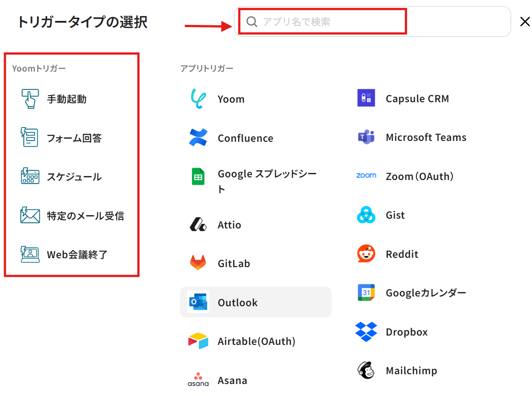Click the Confluence logo icon
The width and height of the screenshot is (532, 396).
198,137
